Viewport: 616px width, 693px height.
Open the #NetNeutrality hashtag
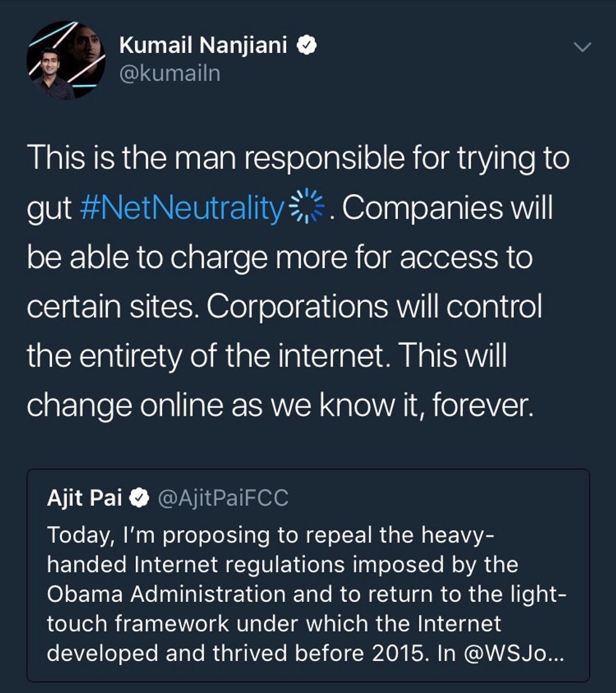pyautogui.click(x=182, y=208)
